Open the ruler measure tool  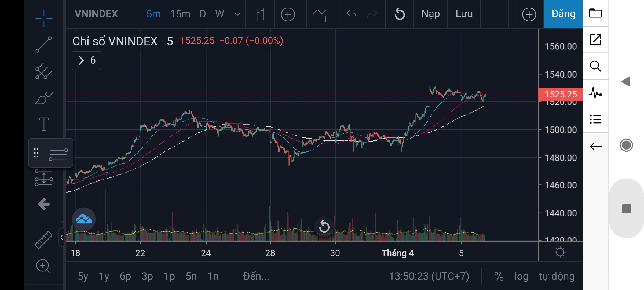[x=44, y=240]
